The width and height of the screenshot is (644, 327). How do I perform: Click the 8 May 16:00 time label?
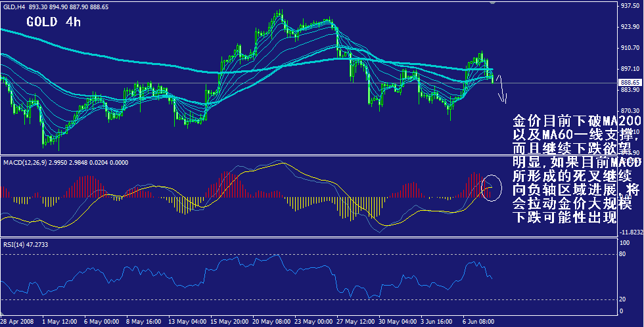(143, 321)
